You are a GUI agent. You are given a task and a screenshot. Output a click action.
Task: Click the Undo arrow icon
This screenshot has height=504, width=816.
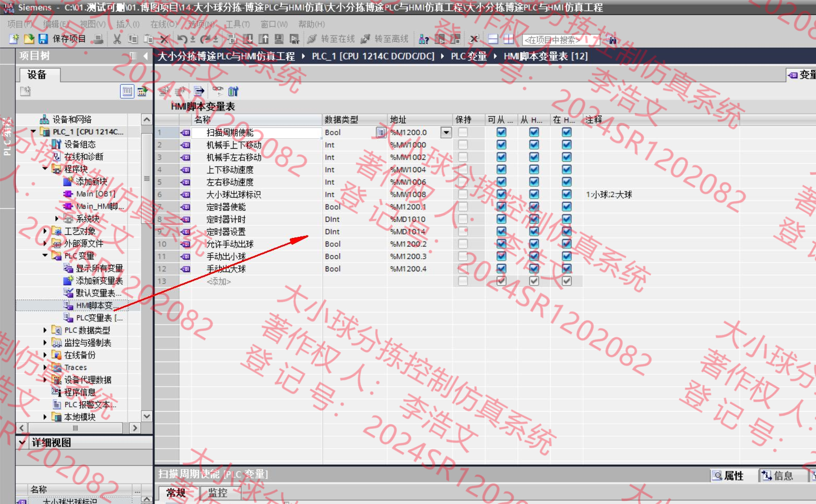tap(182, 39)
